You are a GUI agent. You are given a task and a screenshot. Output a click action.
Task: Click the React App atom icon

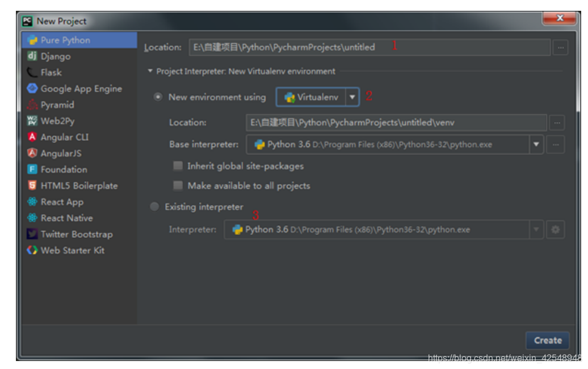click(x=32, y=202)
